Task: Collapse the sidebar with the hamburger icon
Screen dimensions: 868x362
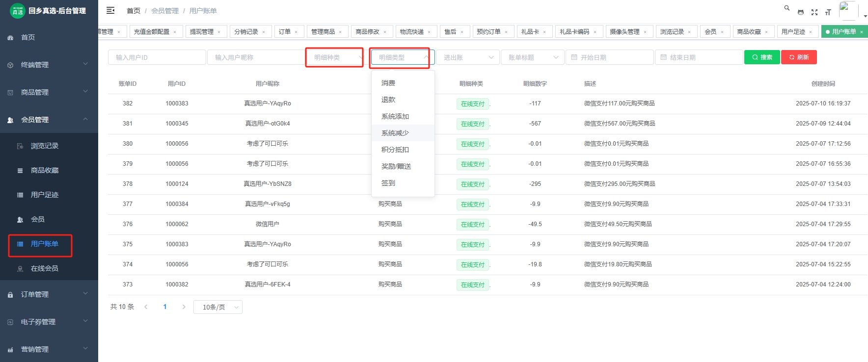Action: click(110, 10)
